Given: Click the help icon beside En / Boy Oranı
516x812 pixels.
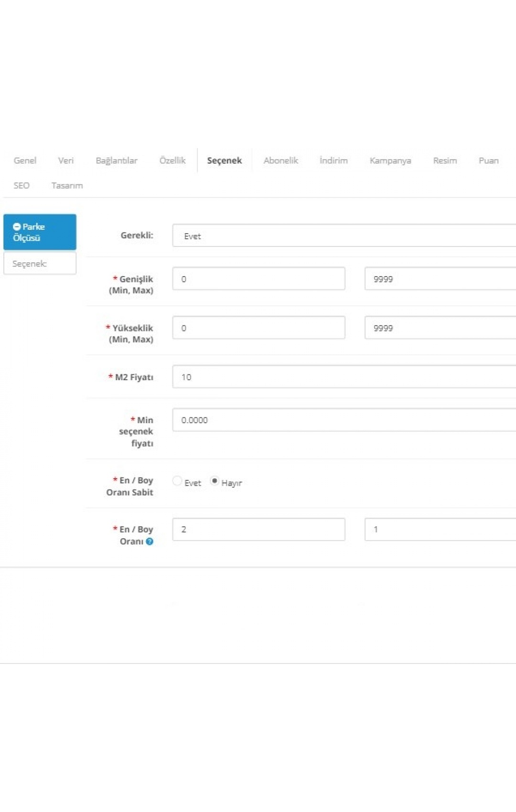Looking at the screenshot, I should 150,542.
